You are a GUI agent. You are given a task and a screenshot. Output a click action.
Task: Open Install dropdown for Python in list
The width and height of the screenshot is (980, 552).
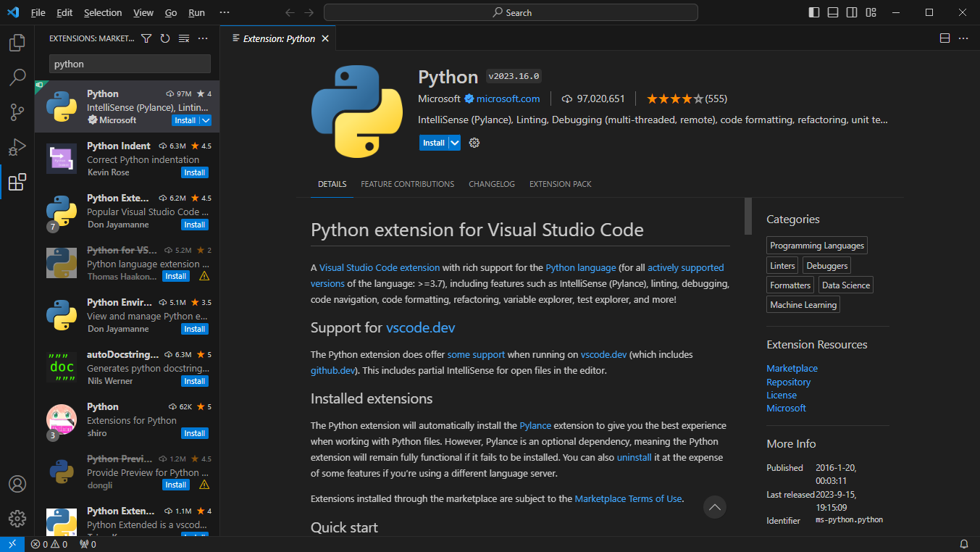pos(206,120)
